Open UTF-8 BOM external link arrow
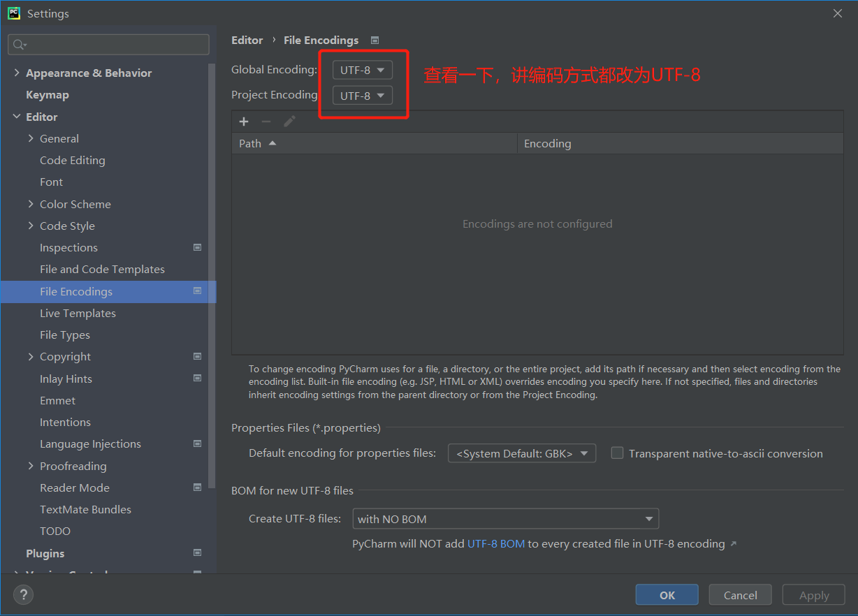The image size is (858, 616). (x=733, y=544)
